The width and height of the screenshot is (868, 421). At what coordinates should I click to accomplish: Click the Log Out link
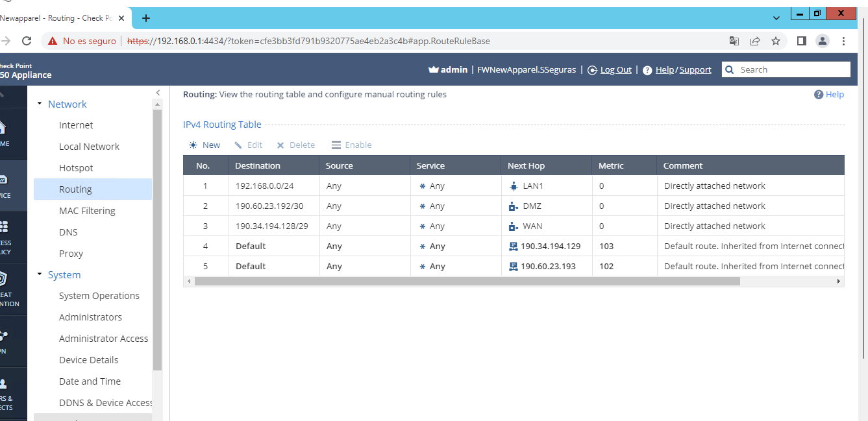[x=615, y=70]
